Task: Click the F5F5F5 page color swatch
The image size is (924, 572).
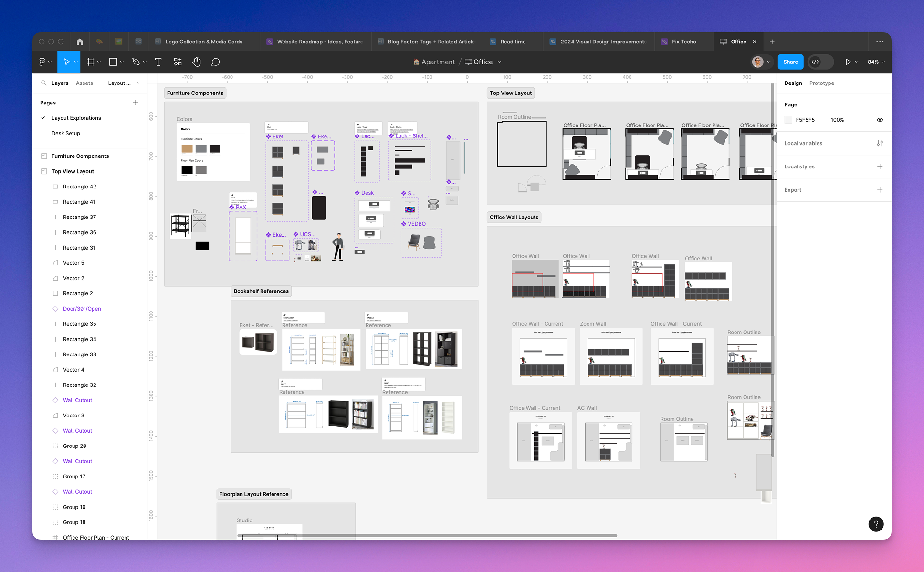Action: (788, 120)
